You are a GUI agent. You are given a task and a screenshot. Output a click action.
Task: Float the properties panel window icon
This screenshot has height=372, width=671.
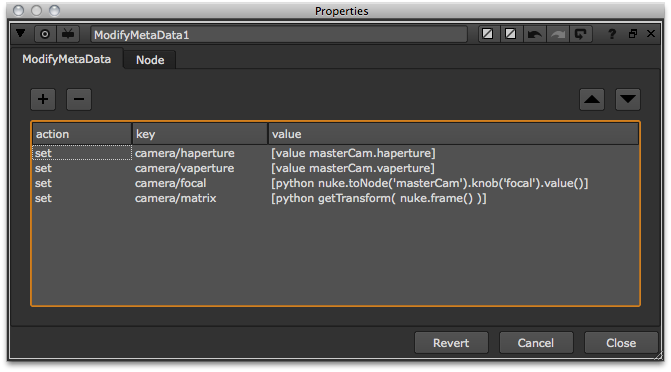coord(633,34)
